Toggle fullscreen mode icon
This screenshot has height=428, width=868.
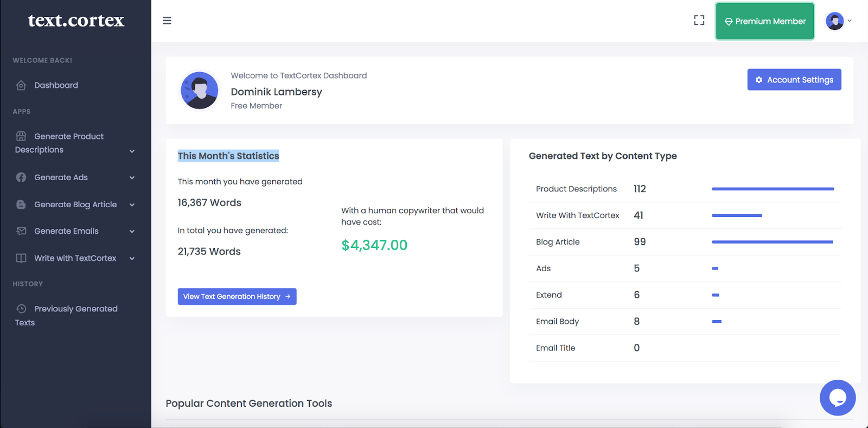(x=699, y=21)
